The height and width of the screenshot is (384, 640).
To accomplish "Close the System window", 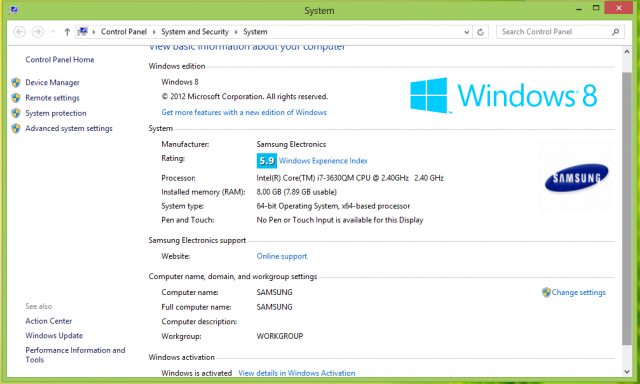I will pos(618,8).
